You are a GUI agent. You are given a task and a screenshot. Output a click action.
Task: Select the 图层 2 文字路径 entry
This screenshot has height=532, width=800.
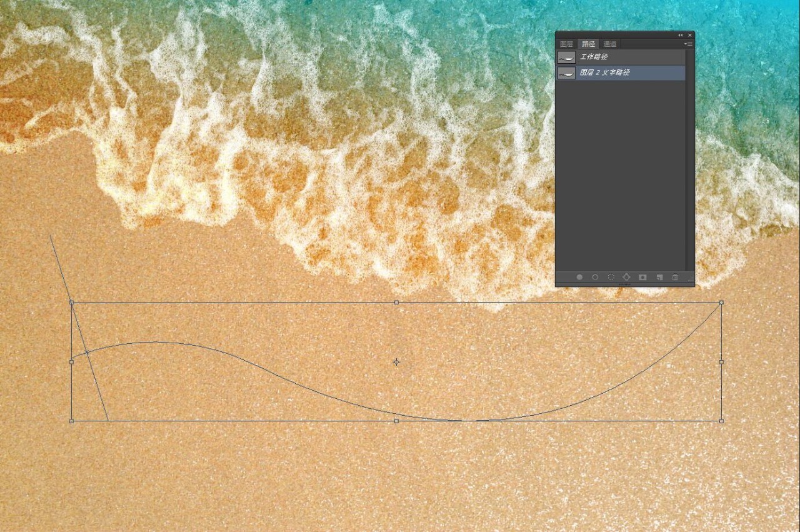point(625,73)
